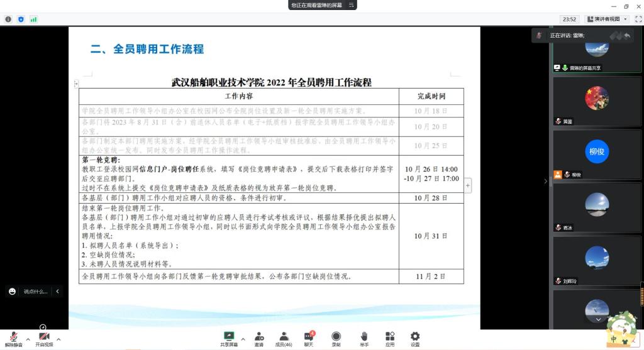
Task: Toggle full screen mode icon at top right
Action: tap(638, 19)
